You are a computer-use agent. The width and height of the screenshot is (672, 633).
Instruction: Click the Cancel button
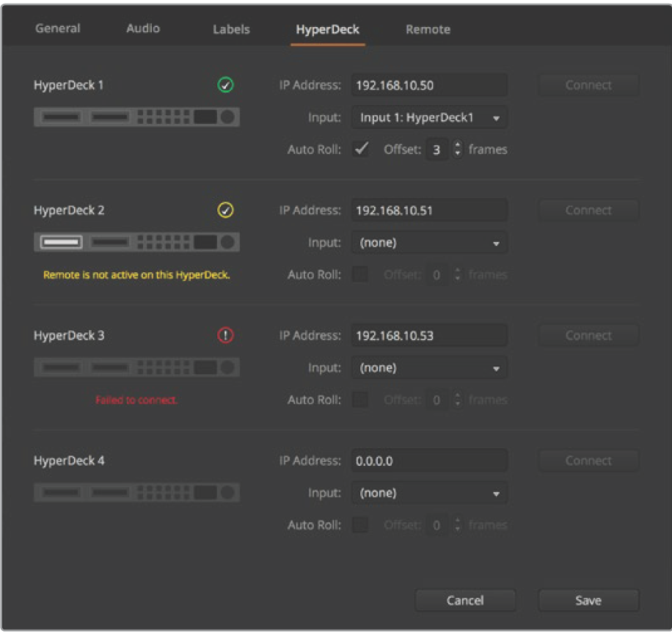click(465, 600)
